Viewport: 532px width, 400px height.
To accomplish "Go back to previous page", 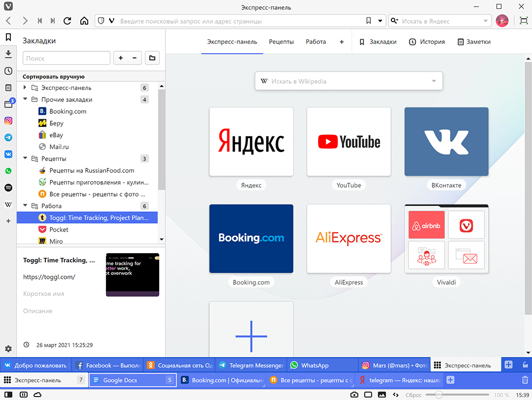I will point(8,21).
